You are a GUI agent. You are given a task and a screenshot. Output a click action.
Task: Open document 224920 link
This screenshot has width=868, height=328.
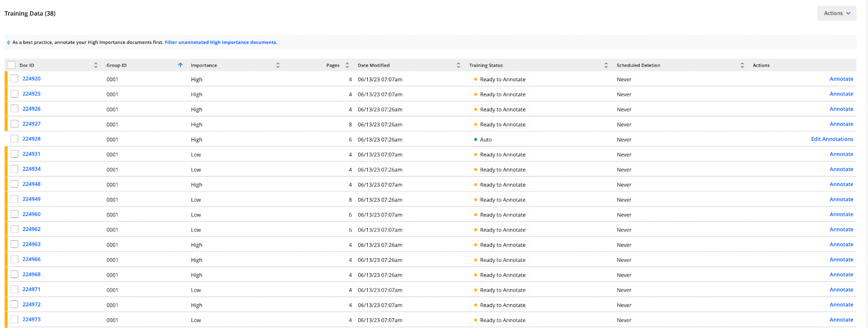click(31, 79)
